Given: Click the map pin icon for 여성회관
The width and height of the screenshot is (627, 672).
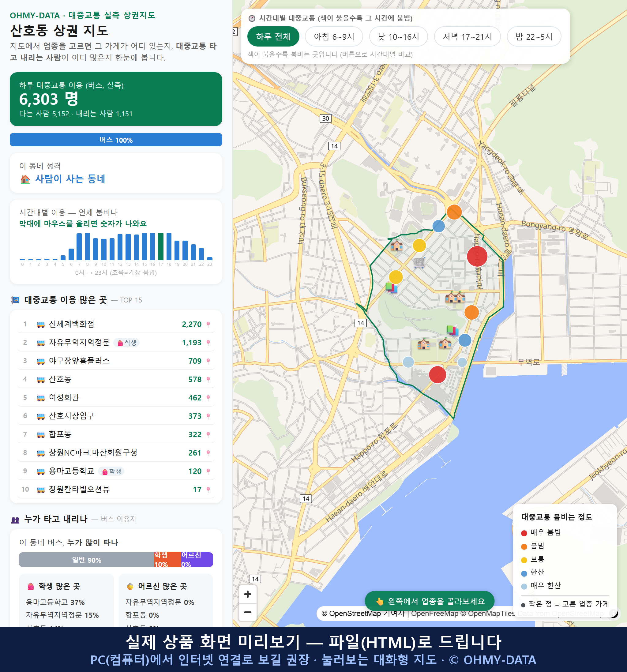Looking at the screenshot, I should click(x=208, y=398).
